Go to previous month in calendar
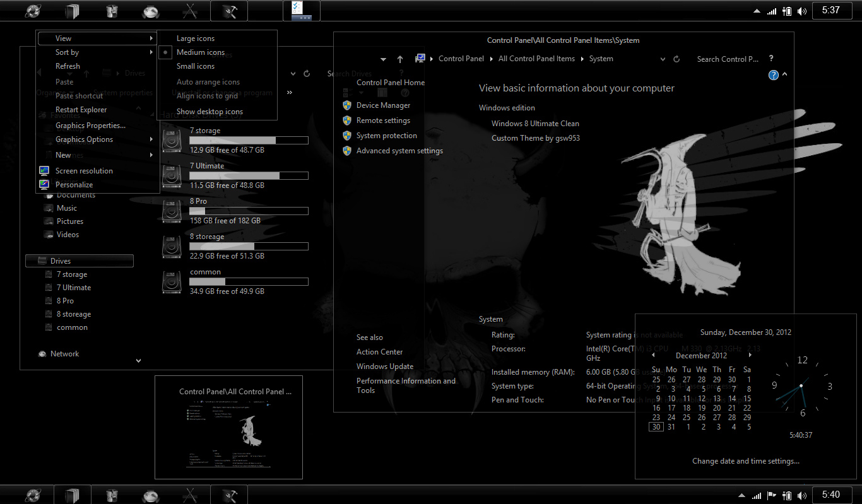 pos(653,356)
